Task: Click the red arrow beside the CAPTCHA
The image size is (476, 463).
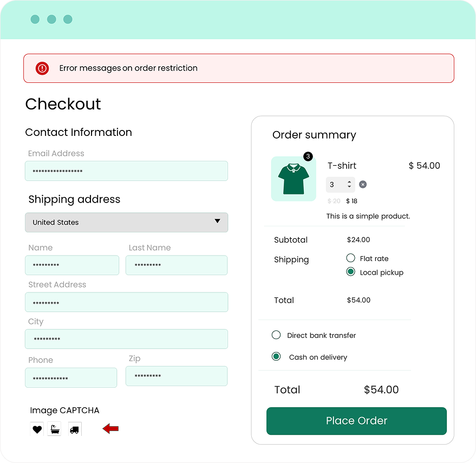Action: point(110,429)
